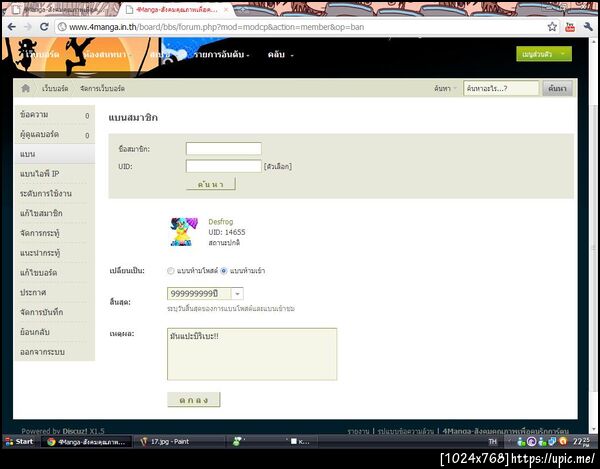The image size is (600, 469).
Task: Select the ban-from-posting radio option
Action: coord(171,271)
